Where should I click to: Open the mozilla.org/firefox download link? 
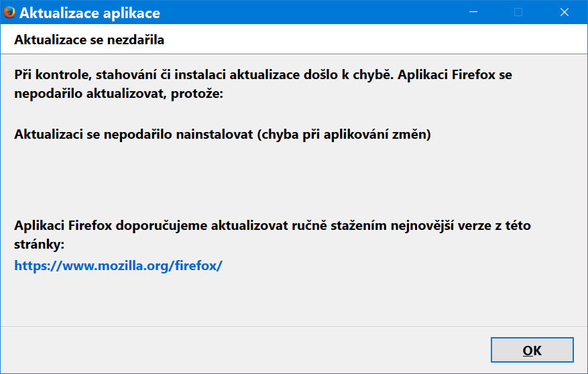(x=118, y=265)
